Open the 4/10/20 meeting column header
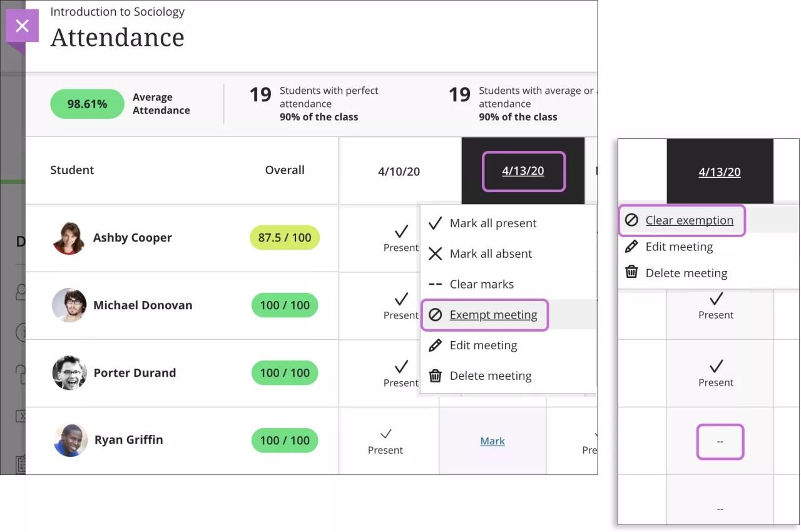Viewport: 801px width, 532px height. tap(399, 171)
